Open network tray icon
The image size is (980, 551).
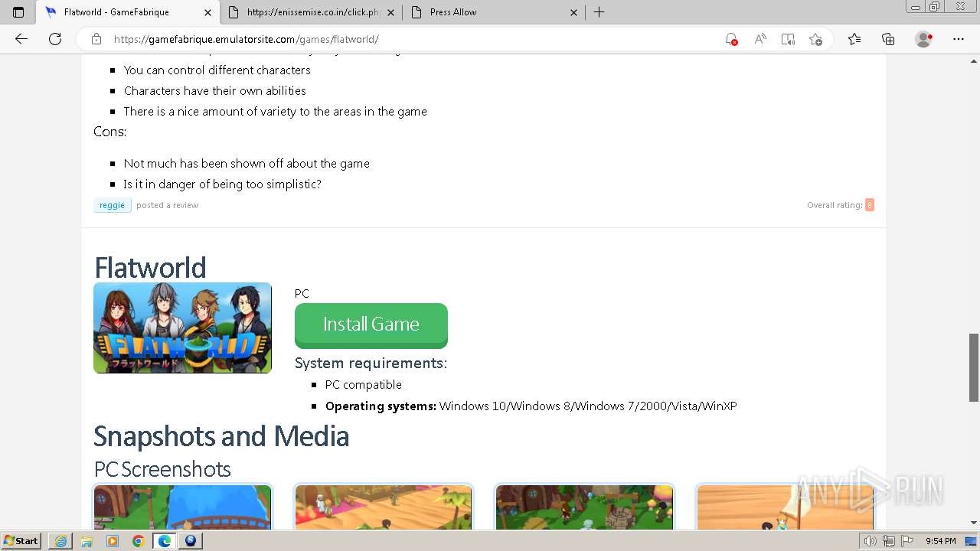[888, 541]
